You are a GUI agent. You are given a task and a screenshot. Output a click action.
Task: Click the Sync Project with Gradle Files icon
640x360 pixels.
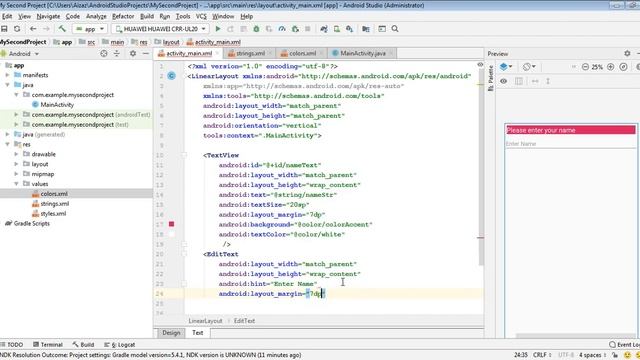[x=324, y=29]
